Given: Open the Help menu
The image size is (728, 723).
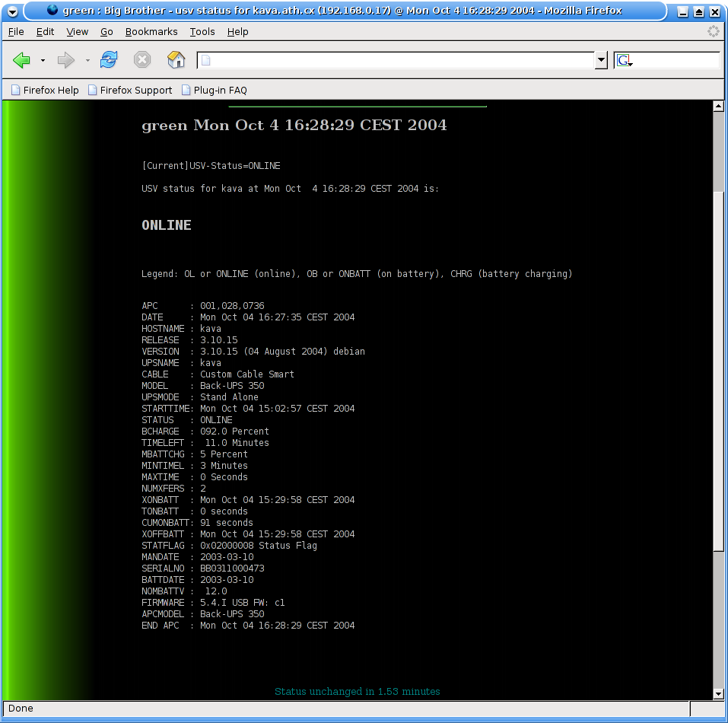Looking at the screenshot, I should coord(237,31).
